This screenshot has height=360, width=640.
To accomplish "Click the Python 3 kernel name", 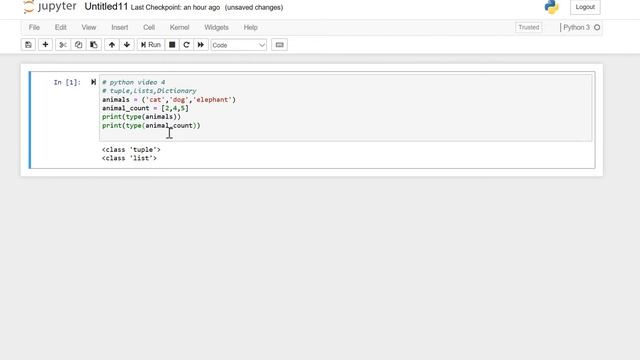I will [576, 27].
